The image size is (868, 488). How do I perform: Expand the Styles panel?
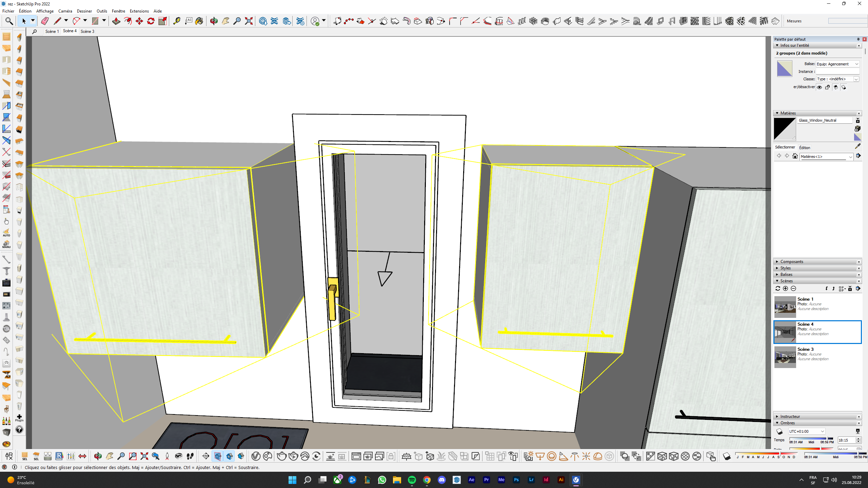point(817,268)
